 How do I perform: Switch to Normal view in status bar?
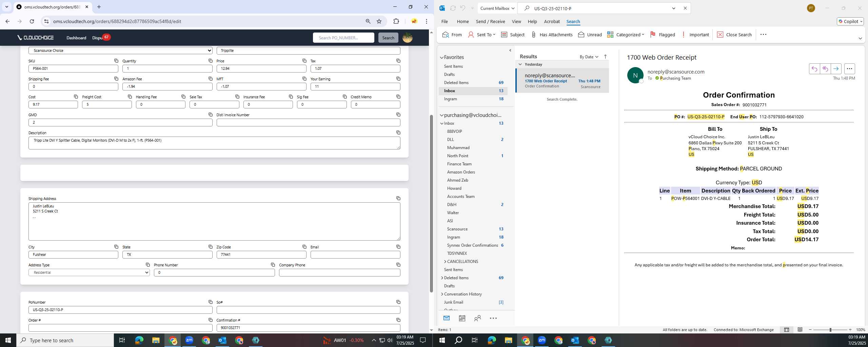coord(787,330)
